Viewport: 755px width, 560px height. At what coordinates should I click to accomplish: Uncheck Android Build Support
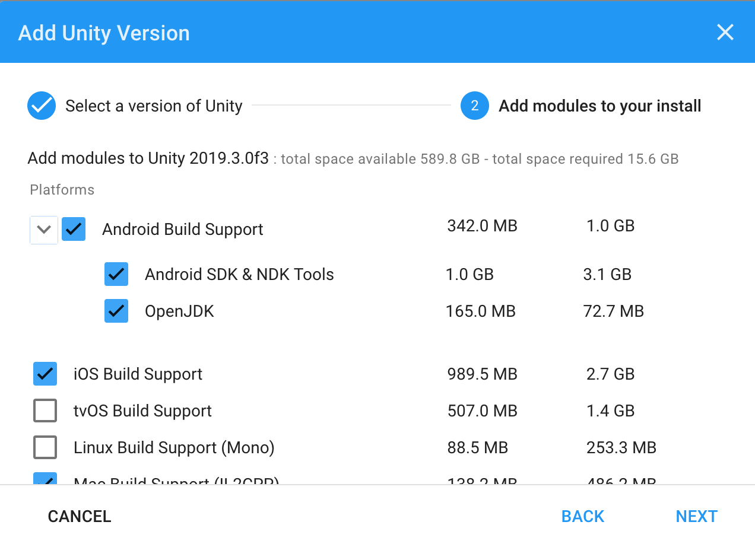click(x=74, y=230)
